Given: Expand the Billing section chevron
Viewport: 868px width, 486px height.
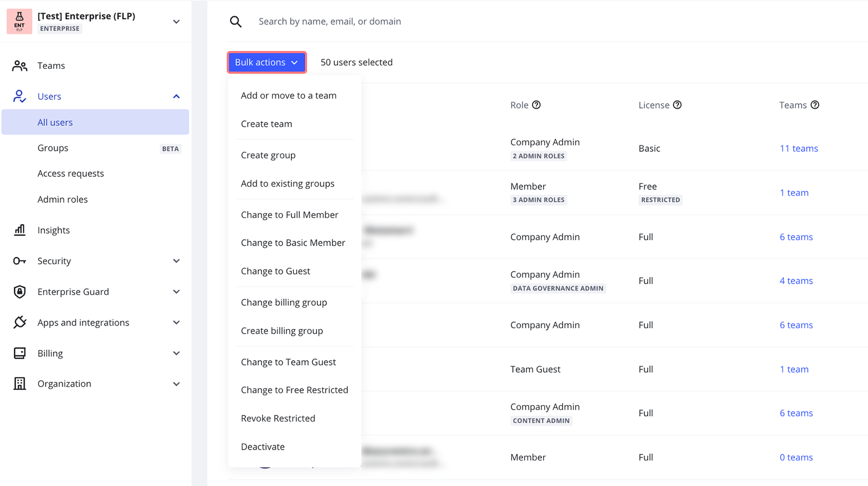Looking at the screenshot, I should click(176, 353).
